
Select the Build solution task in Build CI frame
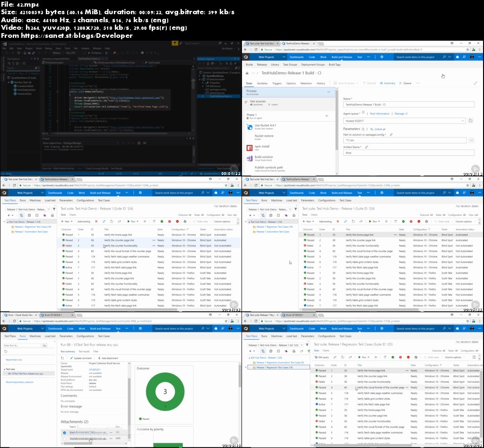291,158
